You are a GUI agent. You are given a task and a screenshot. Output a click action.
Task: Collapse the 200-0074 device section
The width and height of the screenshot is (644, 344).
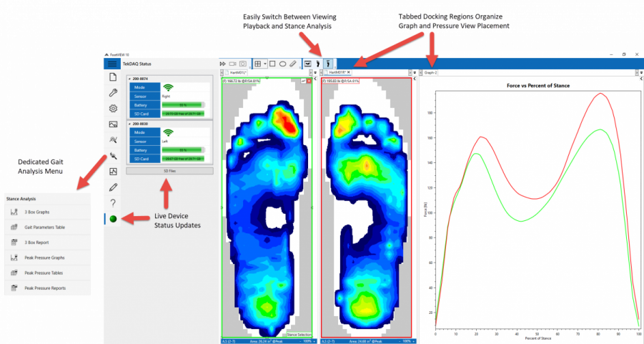(x=129, y=78)
